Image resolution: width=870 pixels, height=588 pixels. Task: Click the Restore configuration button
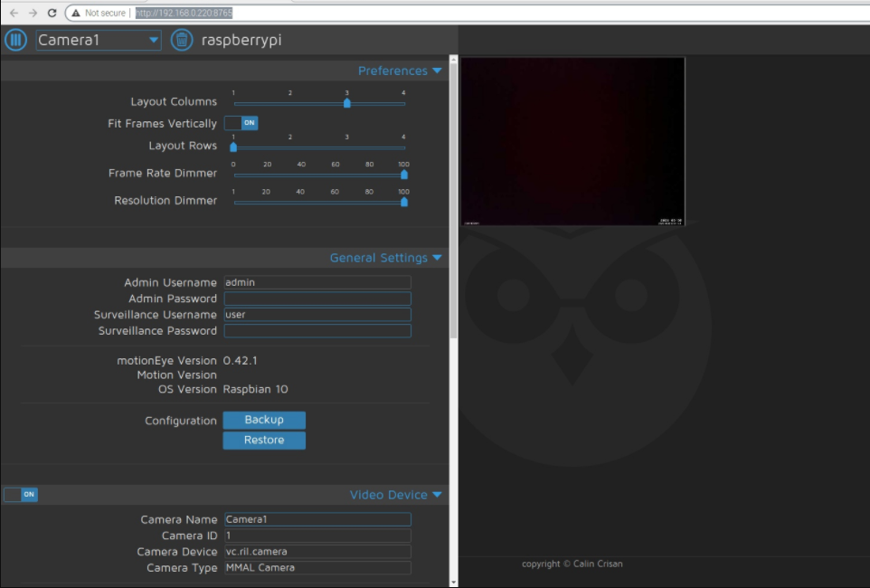(263, 440)
